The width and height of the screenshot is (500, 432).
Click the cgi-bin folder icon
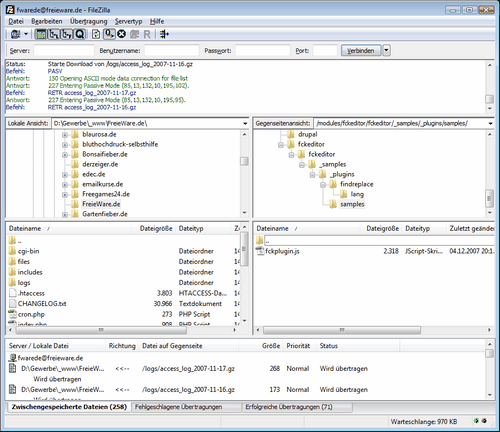[x=12, y=251]
